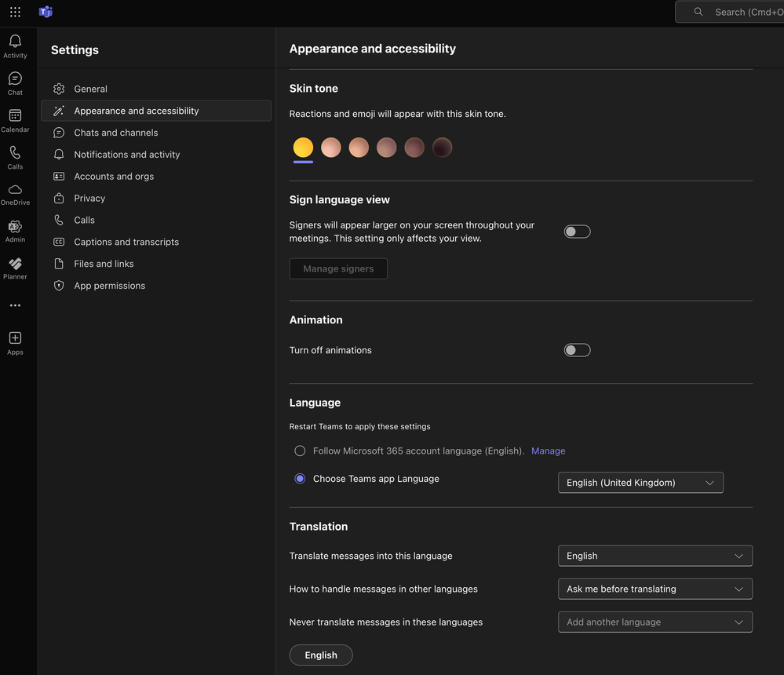Open the Planner icon
The image size is (784, 675).
point(15,264)
